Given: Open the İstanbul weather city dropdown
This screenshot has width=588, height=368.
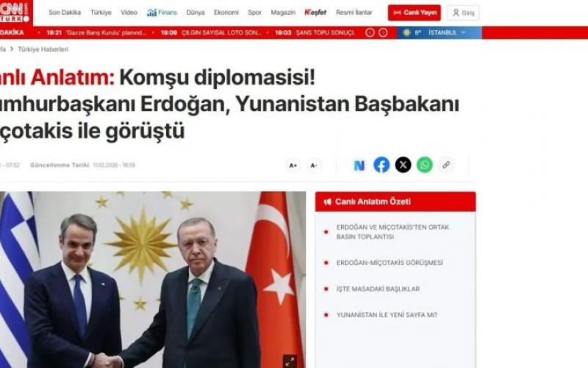Looking at the screenshot, I should click(x=447, y=32).
